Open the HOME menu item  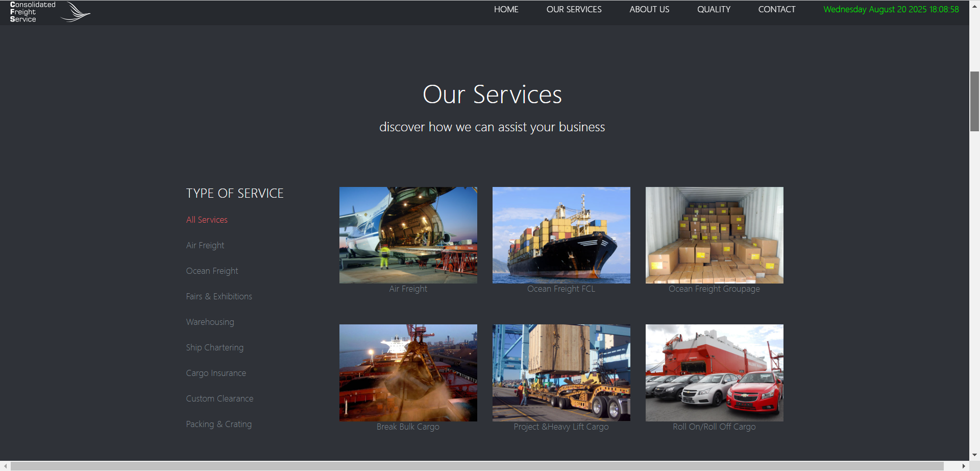coord(506,9)
